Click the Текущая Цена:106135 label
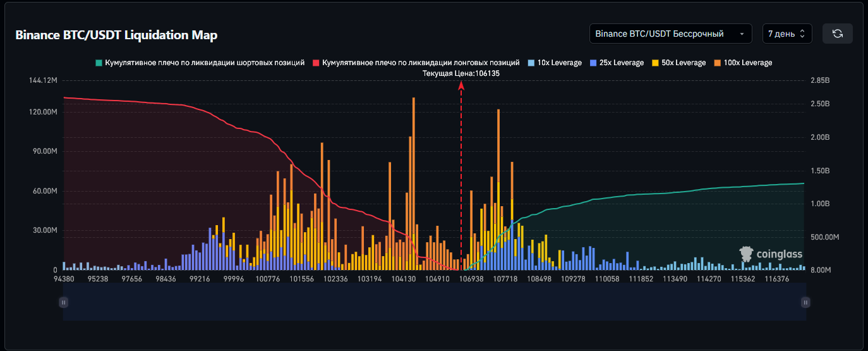Screen dimensions: 868x351 click(461, 73)
